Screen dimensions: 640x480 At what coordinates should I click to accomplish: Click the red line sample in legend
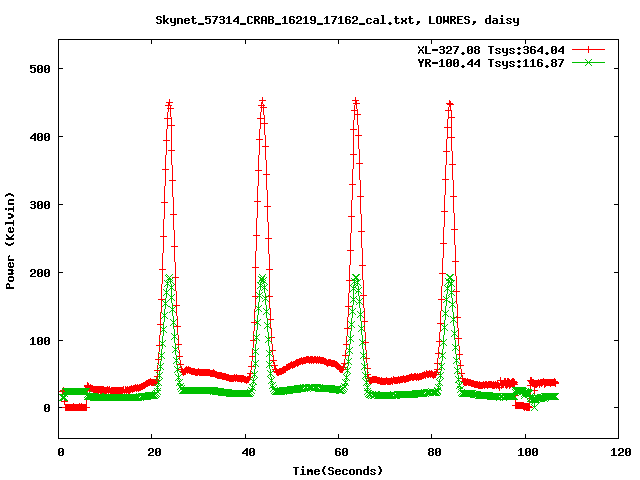590,49
